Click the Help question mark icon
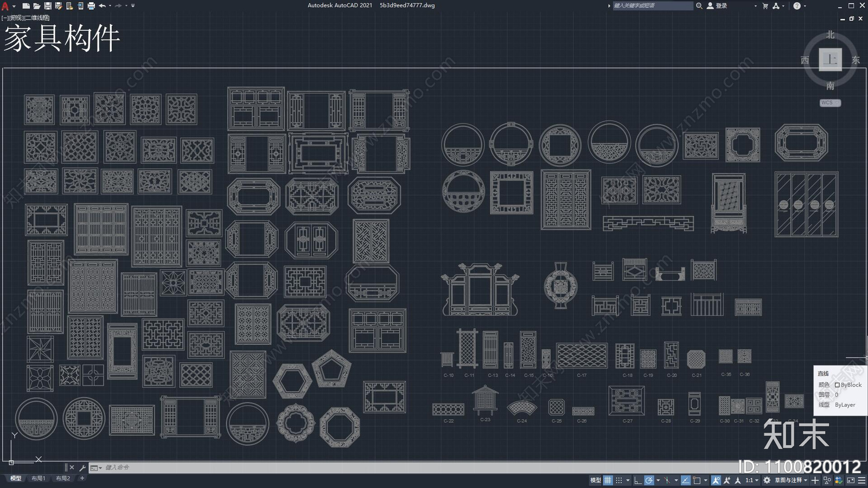Image resolution: width=868 pixels, height=488 pixels. click(x=797, y=6)
